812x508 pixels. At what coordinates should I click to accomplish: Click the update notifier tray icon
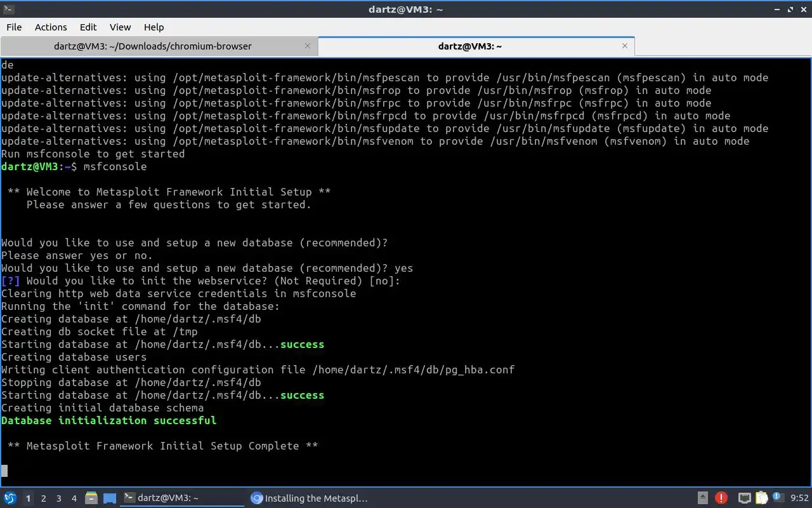coord(778,498)
